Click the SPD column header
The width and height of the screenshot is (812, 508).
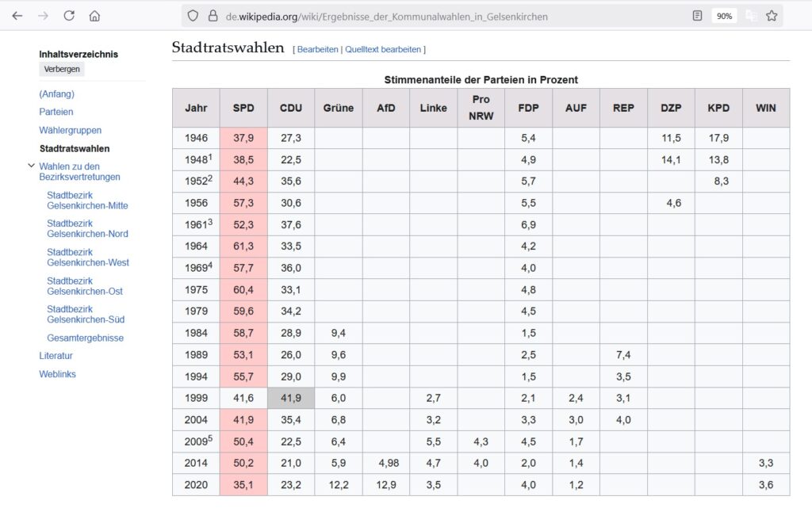[x=243, y=108]
